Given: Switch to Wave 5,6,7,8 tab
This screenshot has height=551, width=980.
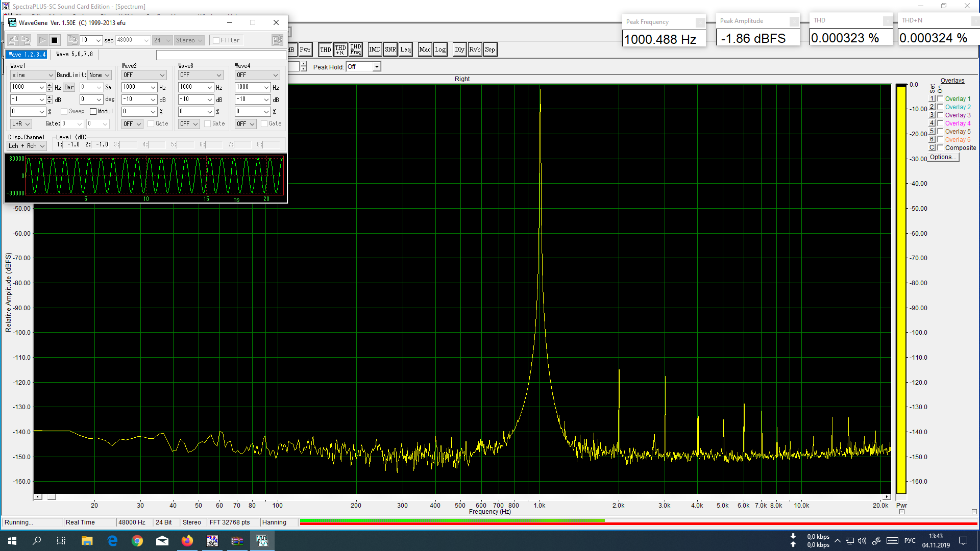Looking at the screenshot, I should click(75, 54).
